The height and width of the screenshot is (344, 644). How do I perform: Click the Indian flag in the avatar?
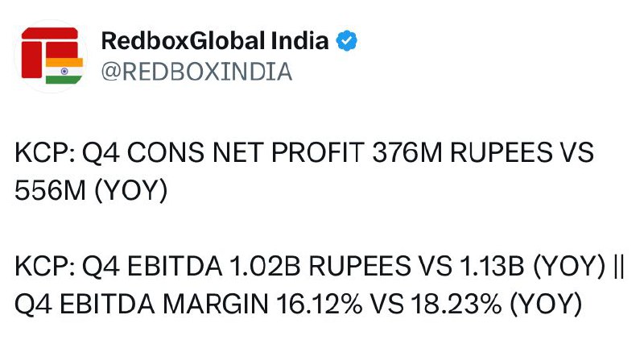coord(64,71)
